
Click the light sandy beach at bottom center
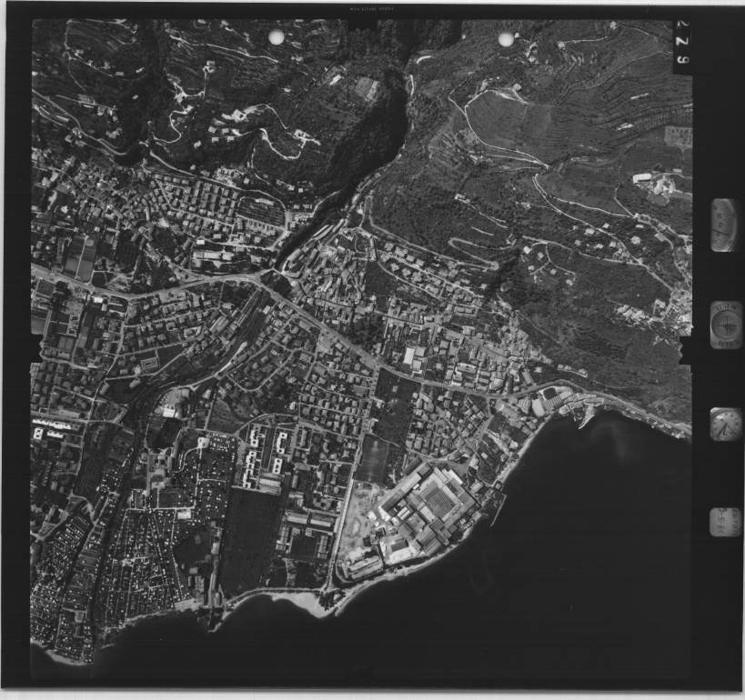point(305,601)
